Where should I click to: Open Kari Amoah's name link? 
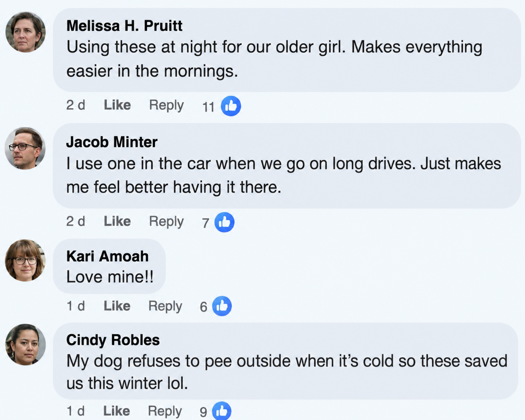(107, 256)
